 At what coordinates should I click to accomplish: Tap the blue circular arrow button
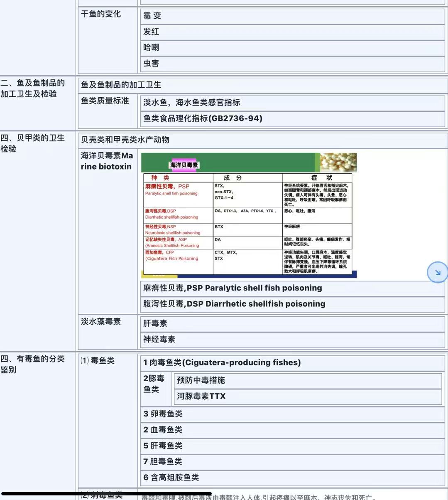click(x=438, y=273)
